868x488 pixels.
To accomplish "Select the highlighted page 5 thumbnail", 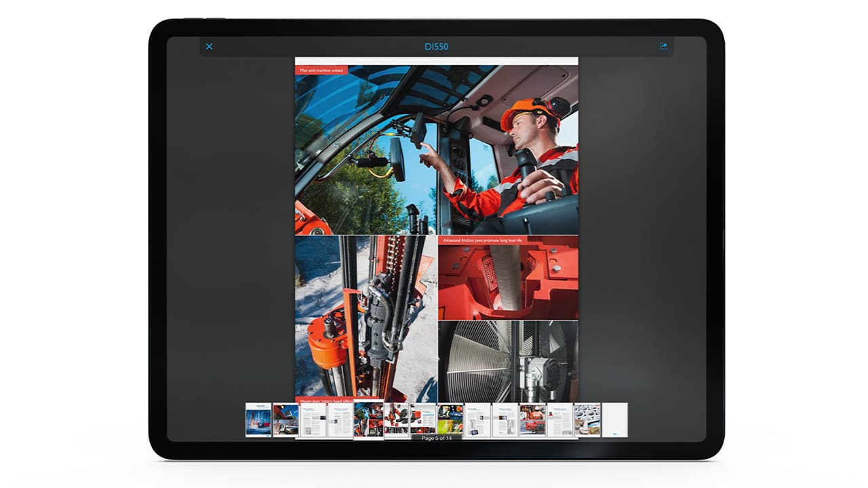I will pos(369,420).
